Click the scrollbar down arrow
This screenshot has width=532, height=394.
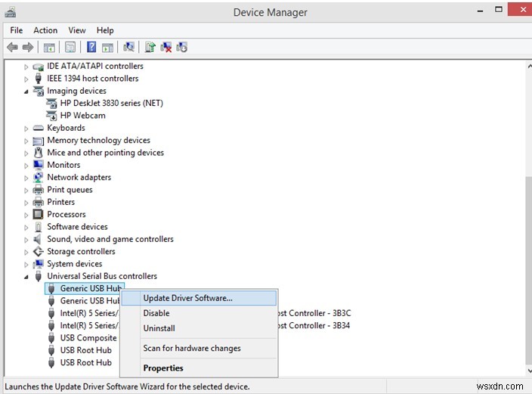[529, 371]
